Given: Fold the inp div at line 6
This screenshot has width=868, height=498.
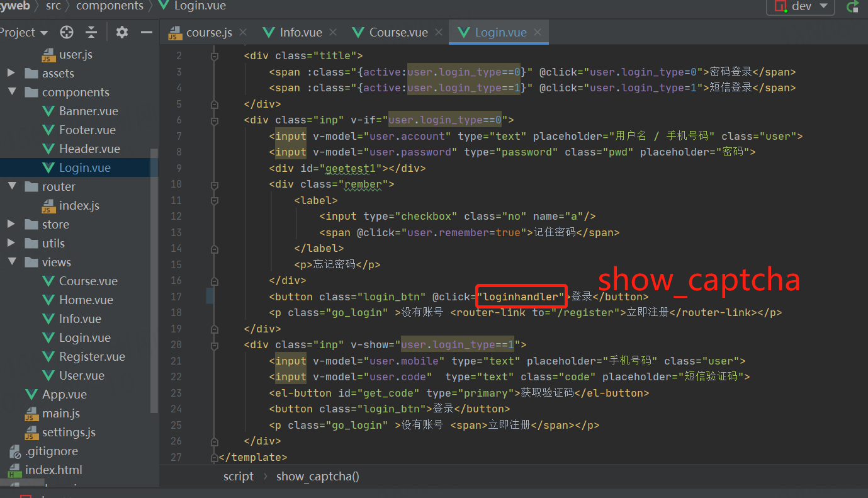Looking at the screenshot, I should (215, 120).
